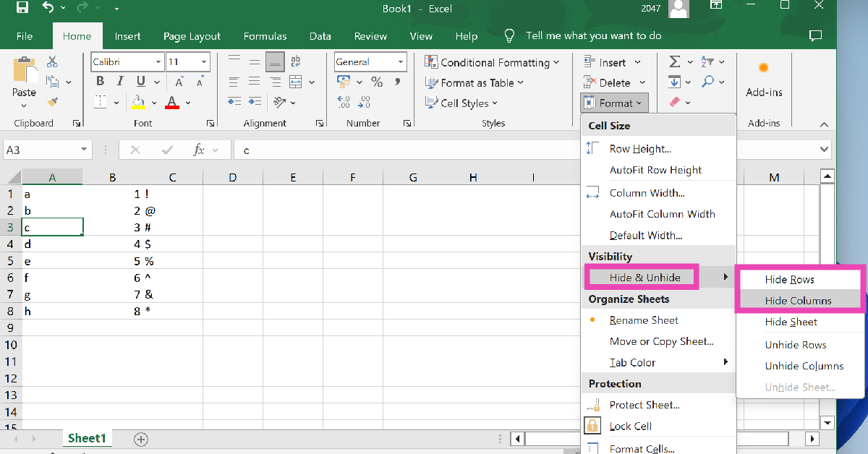Choose Hide Columns from the submenu
Viewport: 868px width, 454px height.
798,301
